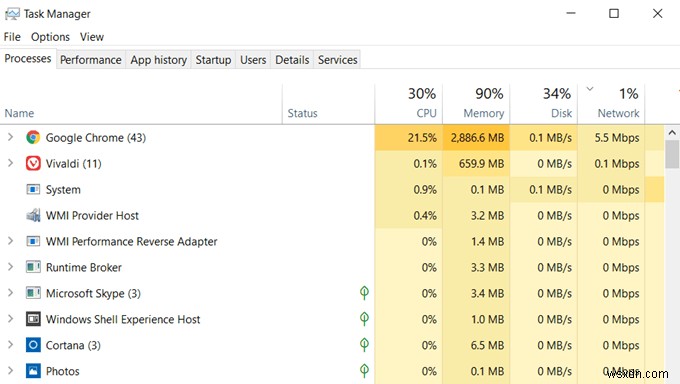Viewport: 680px width, 384px height.
Task: Click the suspended leaf icon for Windows Shell Experience Host
Action: click(364, 319)
